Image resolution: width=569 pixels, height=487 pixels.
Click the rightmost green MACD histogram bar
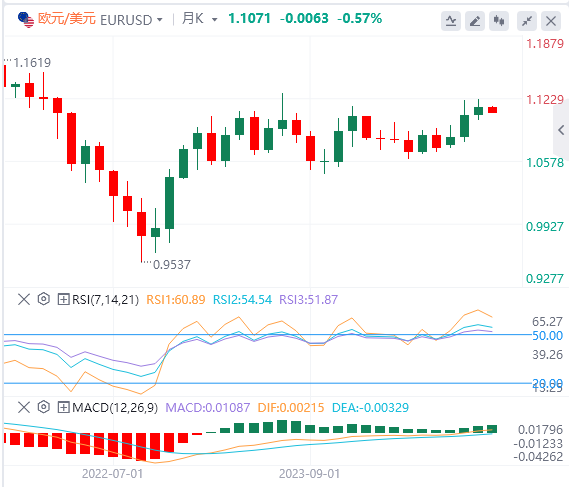click(492, 429)
